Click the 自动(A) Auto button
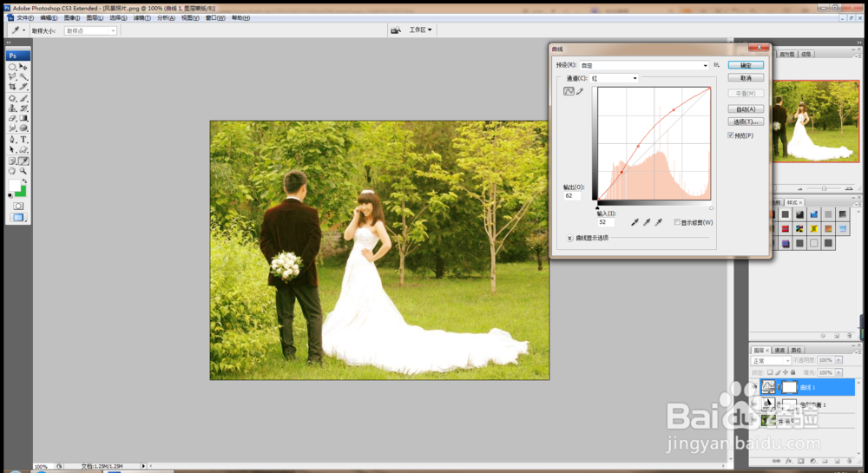 [x=746, y=109]
